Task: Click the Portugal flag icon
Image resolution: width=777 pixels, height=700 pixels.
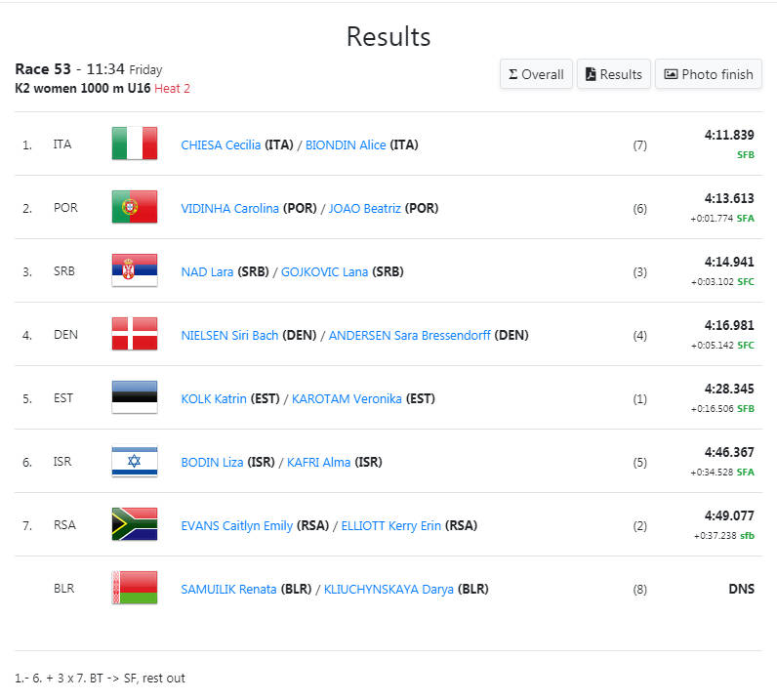Action: click(135, 207)
